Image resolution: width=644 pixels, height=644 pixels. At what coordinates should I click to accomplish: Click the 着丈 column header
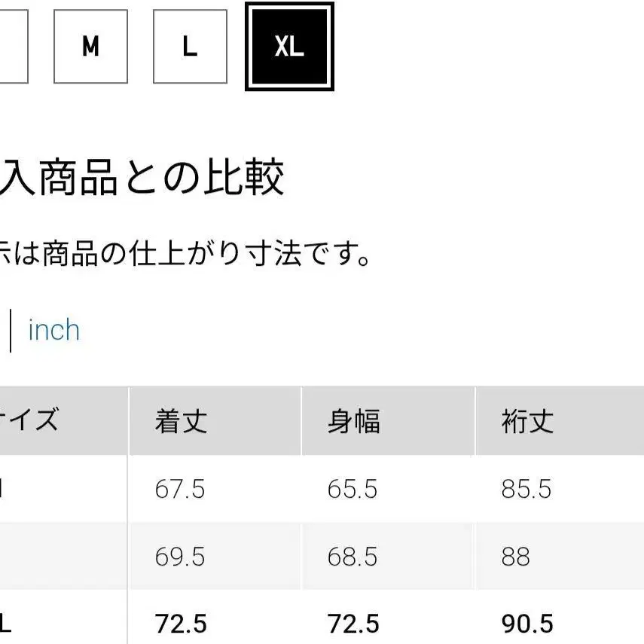180,421
